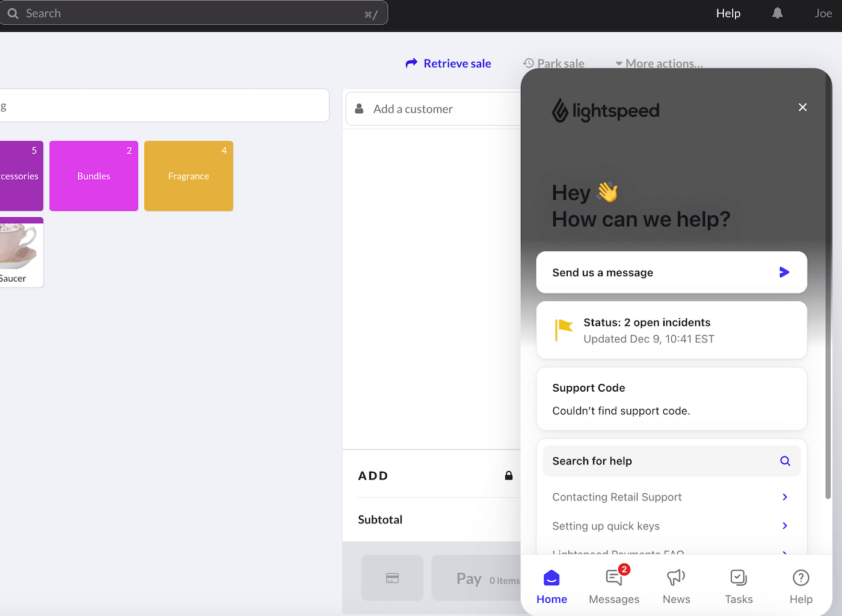Click "Couldn't find support code." text
842x616 pixels.
(x=621, y=411)
